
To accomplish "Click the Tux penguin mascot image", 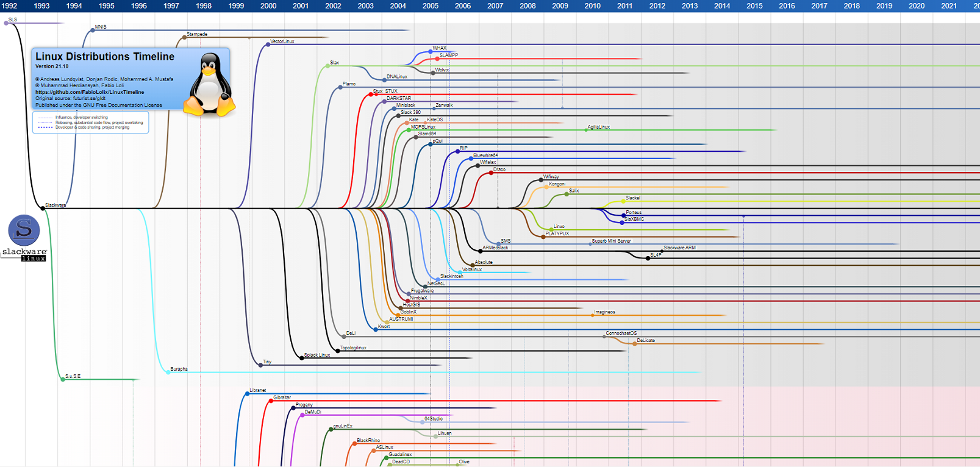I will click(209, 84).
